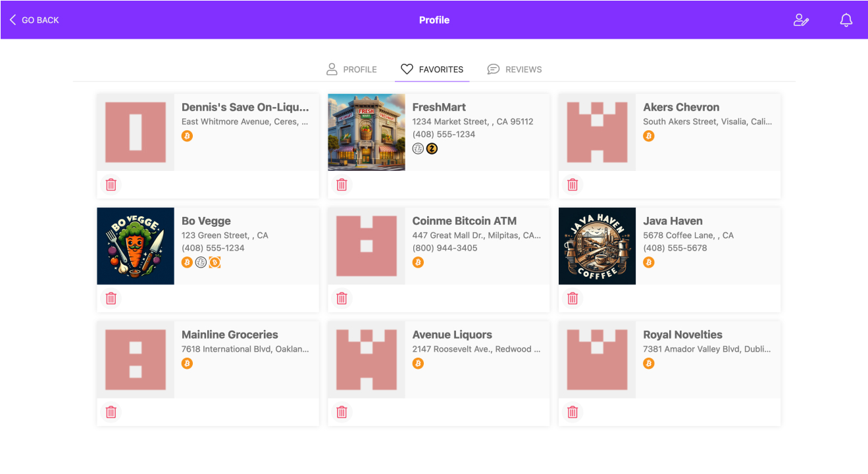The height and width of the screenshot is (474, 868).
Task: Click address "447 Great Mall Dr., Milpitas, CA..."
Action: point(476,235)
